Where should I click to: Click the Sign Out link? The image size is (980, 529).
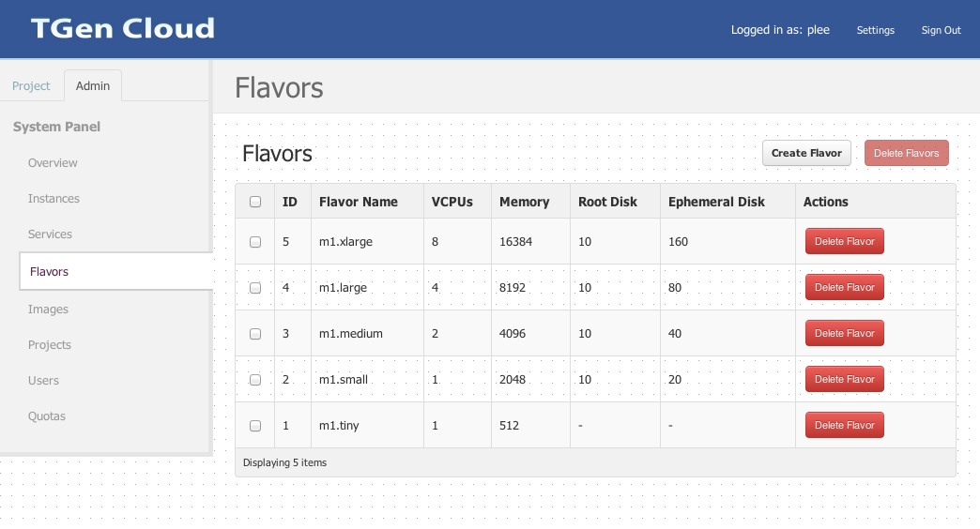(x=941, y=30)
